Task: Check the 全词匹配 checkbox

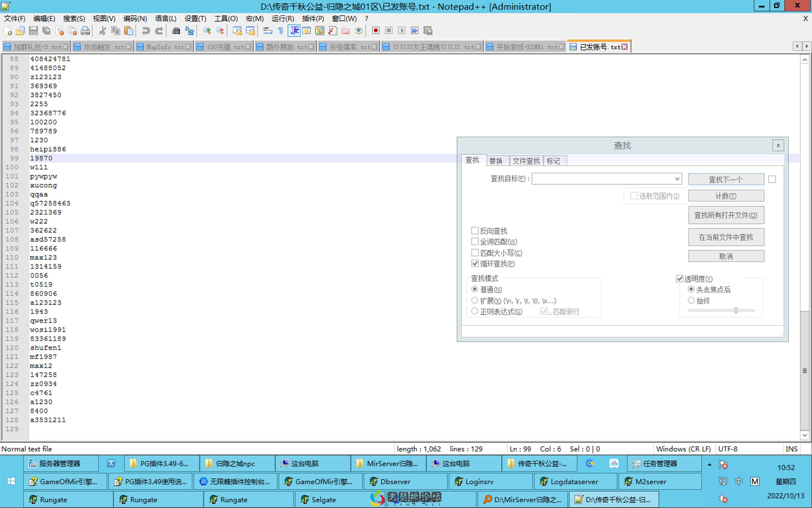Action: tap(475, 241)
